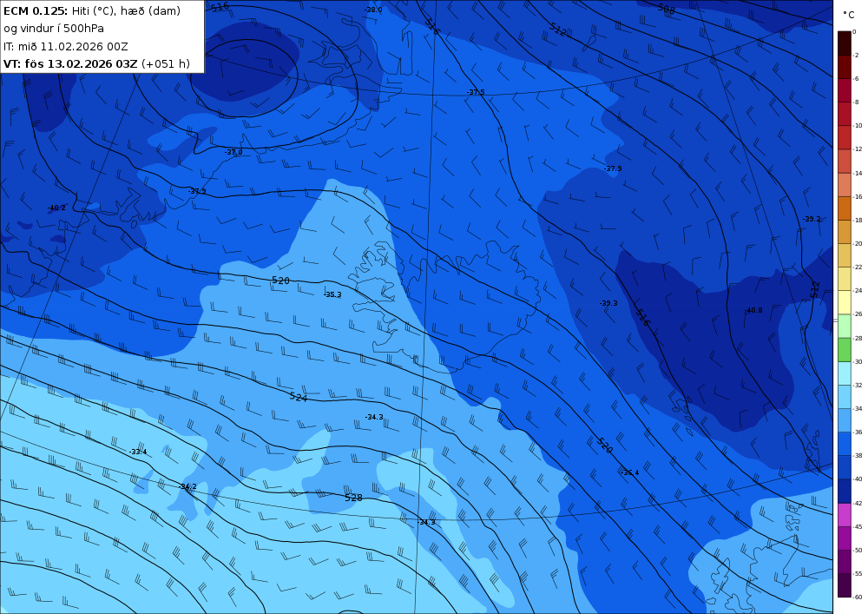Select the salmon legend swatch between -14 and -16
Image resolution: width=868 pixels, height=614 pixels.
[845, 185]
